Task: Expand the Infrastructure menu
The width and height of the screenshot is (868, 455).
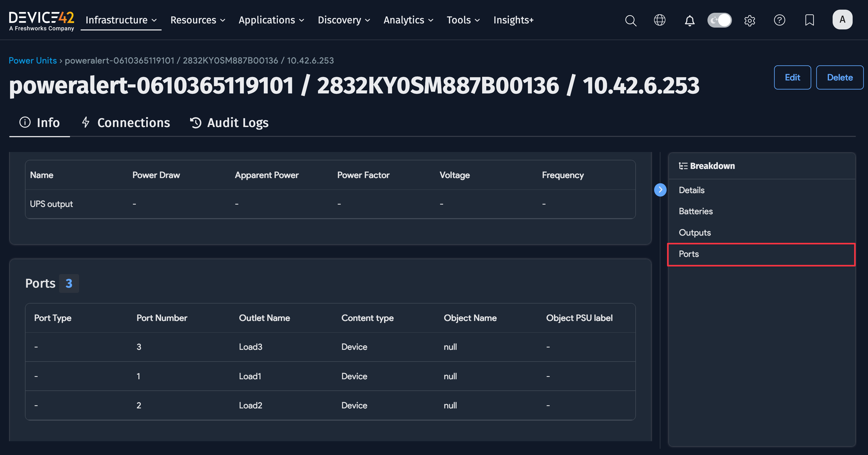Action: tap(121, 20)
